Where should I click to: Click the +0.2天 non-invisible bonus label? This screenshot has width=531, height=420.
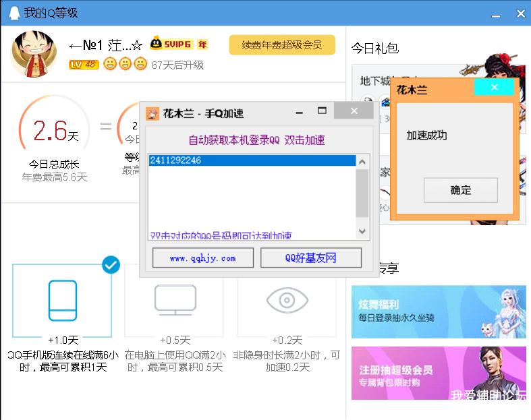coord(287,340)
